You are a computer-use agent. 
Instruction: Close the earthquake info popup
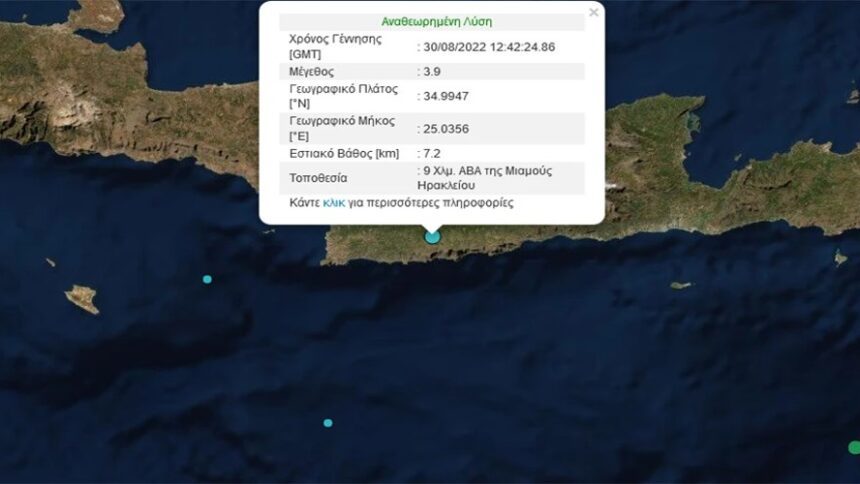[x=594, y=13]
